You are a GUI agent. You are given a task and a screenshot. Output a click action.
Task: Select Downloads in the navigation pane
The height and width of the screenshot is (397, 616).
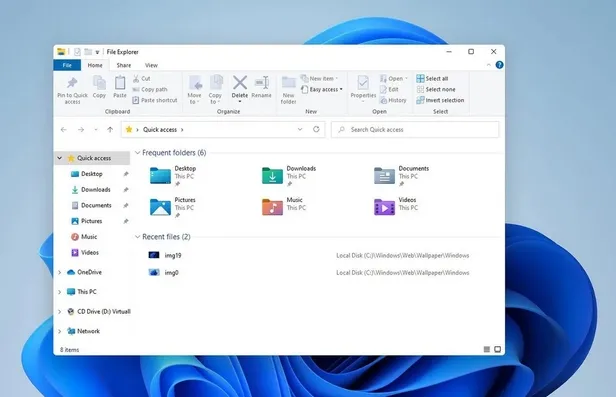(96, 190)
